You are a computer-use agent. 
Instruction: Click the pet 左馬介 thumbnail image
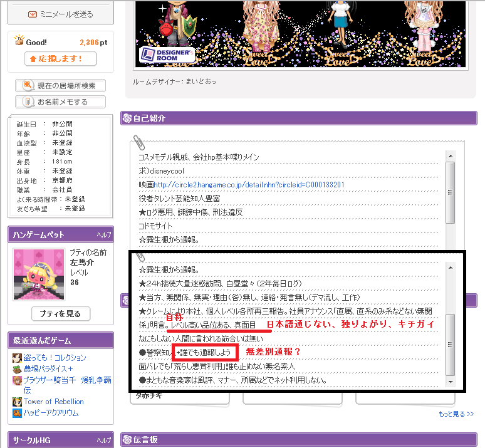[x=39, y=274]
